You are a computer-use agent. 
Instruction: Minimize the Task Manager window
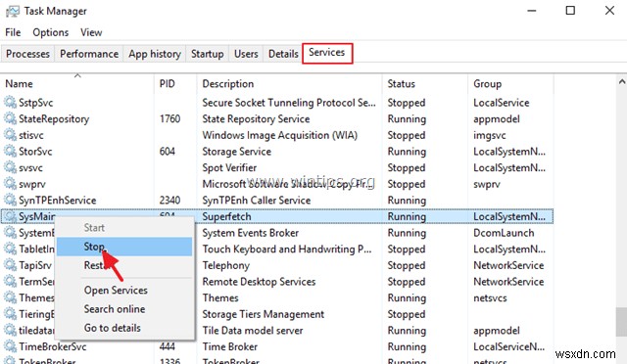tap(531, 11)
